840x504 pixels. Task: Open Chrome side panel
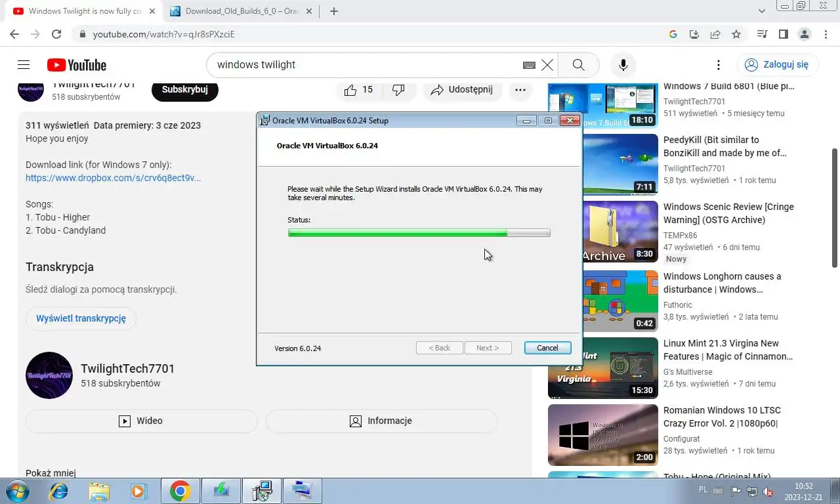(x=783, y=34)
